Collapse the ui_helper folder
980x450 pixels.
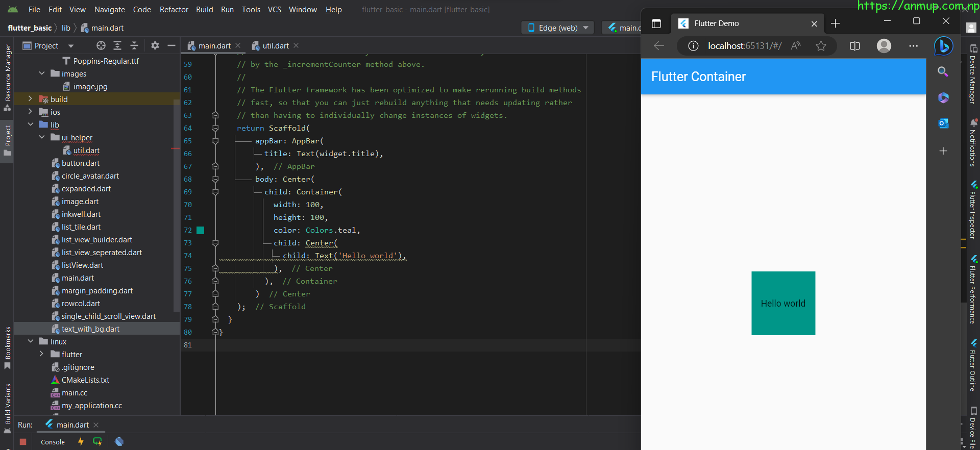(x=42, y=137)
